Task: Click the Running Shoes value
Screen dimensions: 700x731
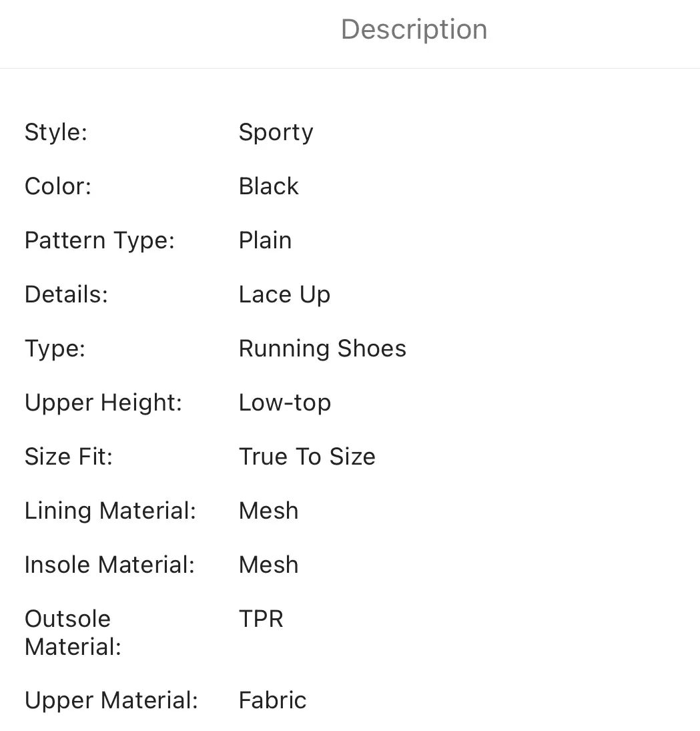Action: [322, 349]
